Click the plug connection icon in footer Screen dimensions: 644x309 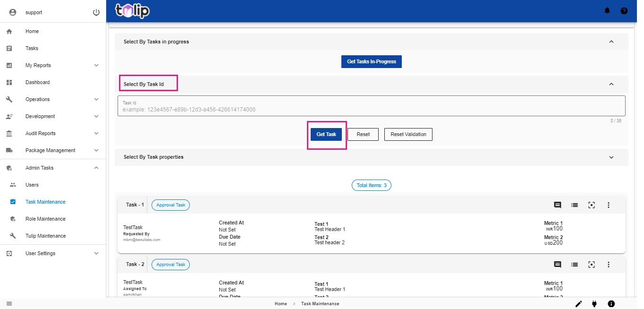[x=594, y=304]
